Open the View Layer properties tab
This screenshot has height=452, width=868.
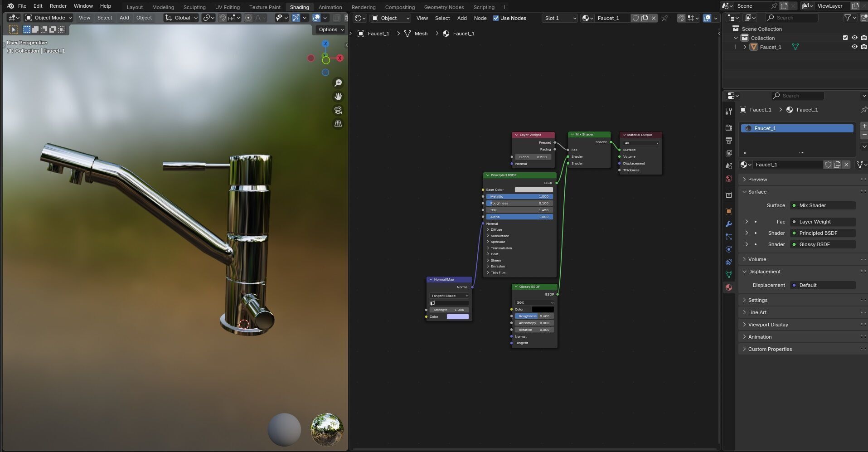point(729,153)
